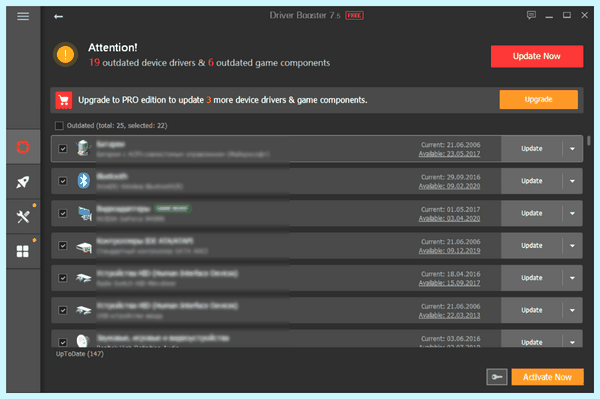Open the Available: 03.04.2020 link
The height and width of the screenshot is (399, 600).
click(x=449, y=218)
